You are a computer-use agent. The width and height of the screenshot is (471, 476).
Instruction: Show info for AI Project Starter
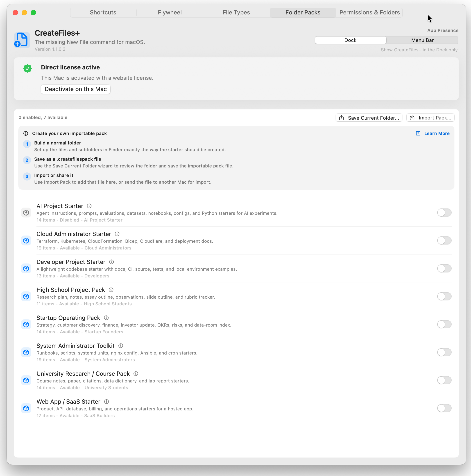(89, 206)
